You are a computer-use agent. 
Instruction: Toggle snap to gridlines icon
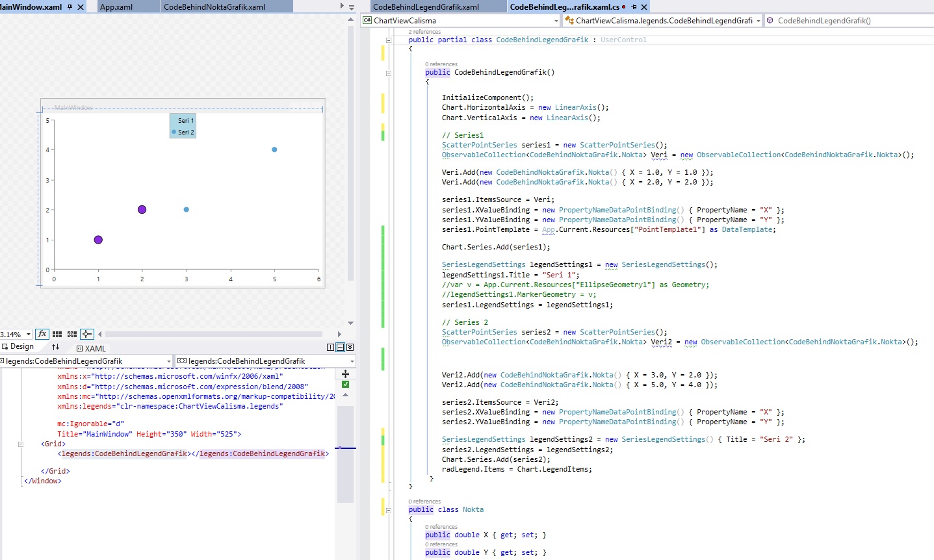(x=72, y=334)
